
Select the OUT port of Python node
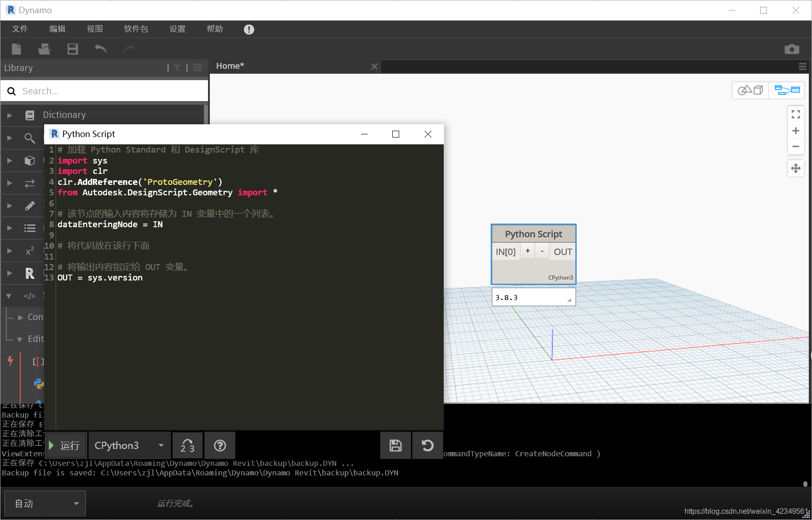coord(563,252)
